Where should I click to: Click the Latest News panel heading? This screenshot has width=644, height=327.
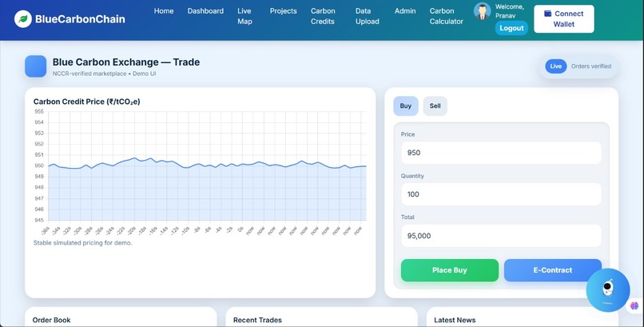tap(455, 320)
